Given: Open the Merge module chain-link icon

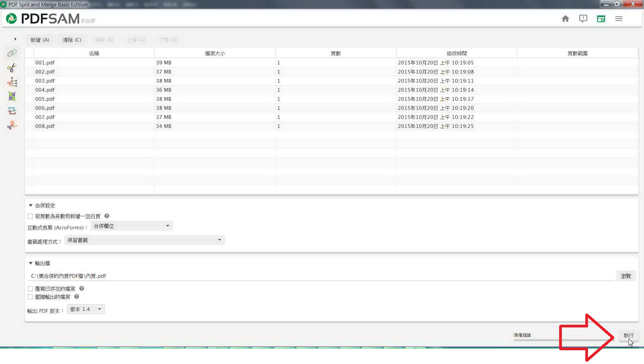Looking at the screenshot, I should point(12,53).
